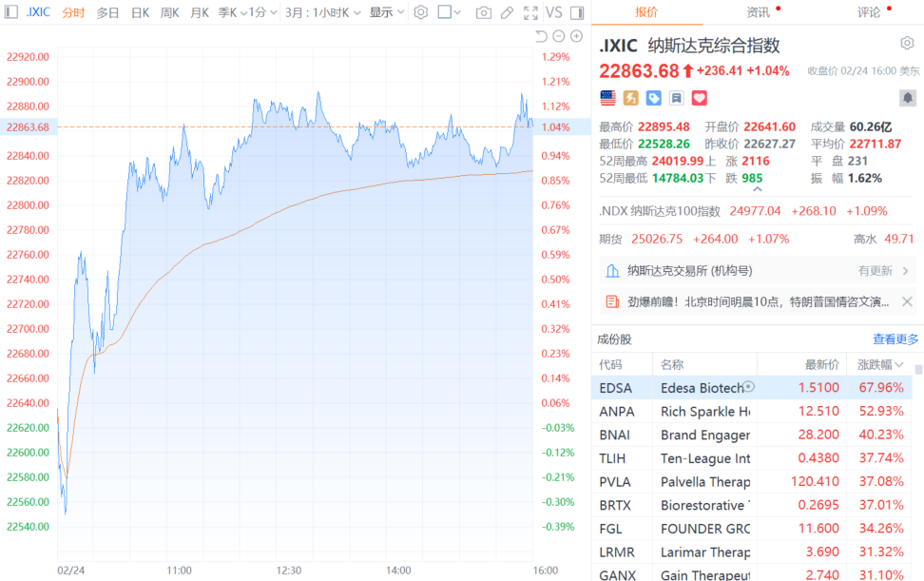Open VS compare function
Screen dimensions: 924x581
pos(553,12)
